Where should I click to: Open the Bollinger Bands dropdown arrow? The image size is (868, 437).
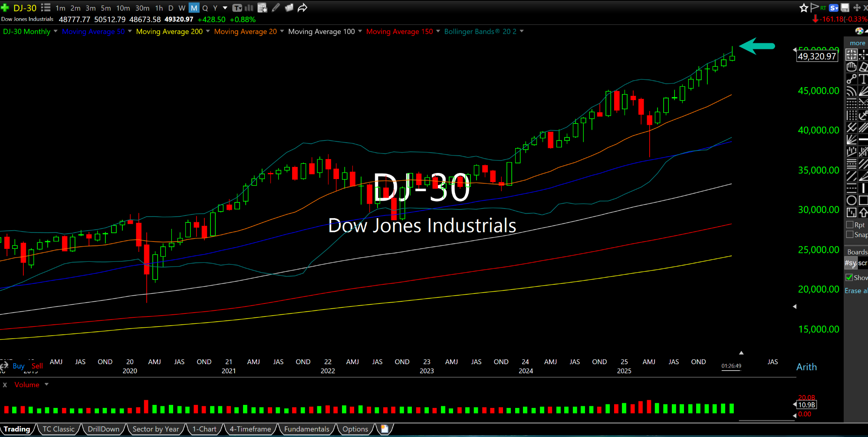pos(522,31)
